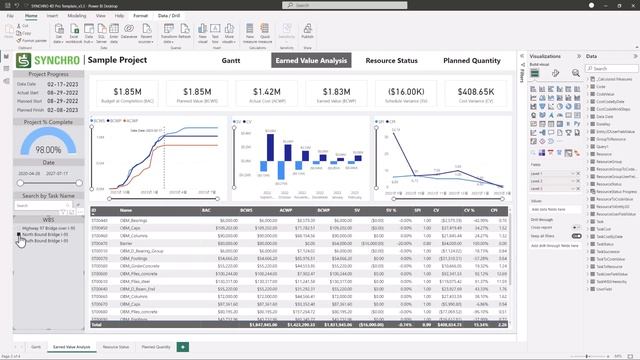Check Highway 97 Bridge over I-95

tap(19, 229)
